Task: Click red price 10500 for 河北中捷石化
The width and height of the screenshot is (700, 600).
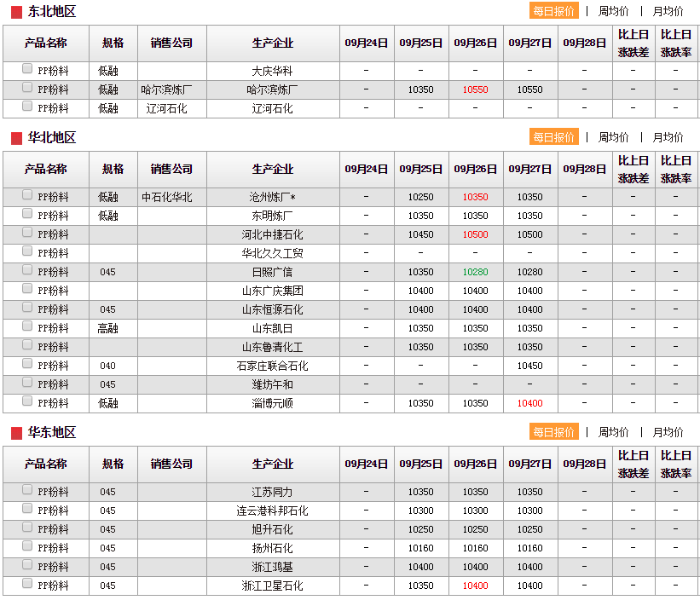Action: coord(476,234)
